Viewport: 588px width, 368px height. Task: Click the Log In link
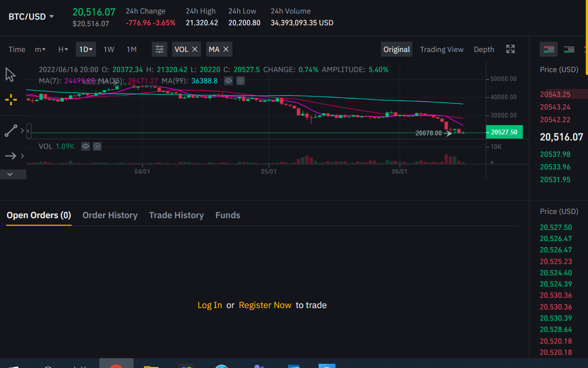209,305
